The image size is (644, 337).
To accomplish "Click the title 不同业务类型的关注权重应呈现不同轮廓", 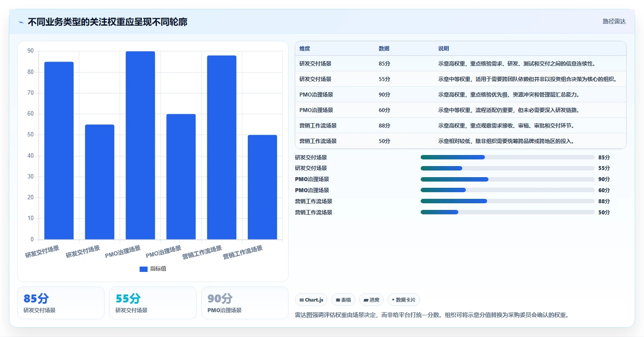I will pos(107,22).
